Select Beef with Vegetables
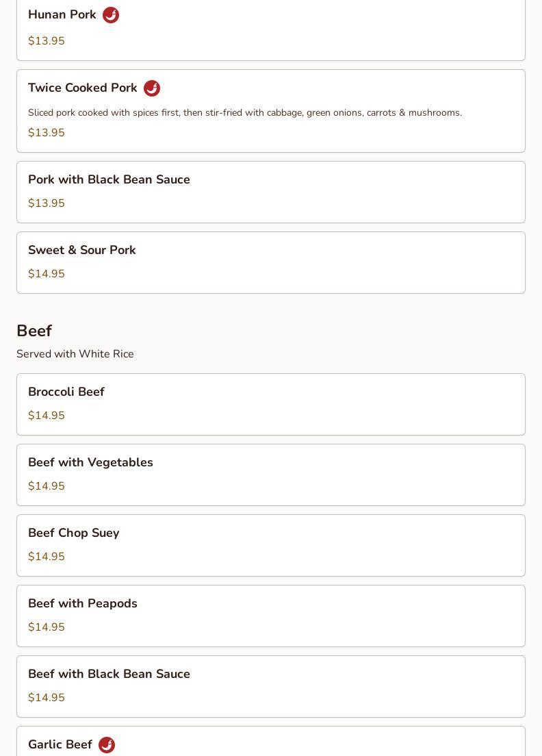Image resolution: width=542 pixels, height=756 pixels. pyautogui.click(x=90, y=463)
